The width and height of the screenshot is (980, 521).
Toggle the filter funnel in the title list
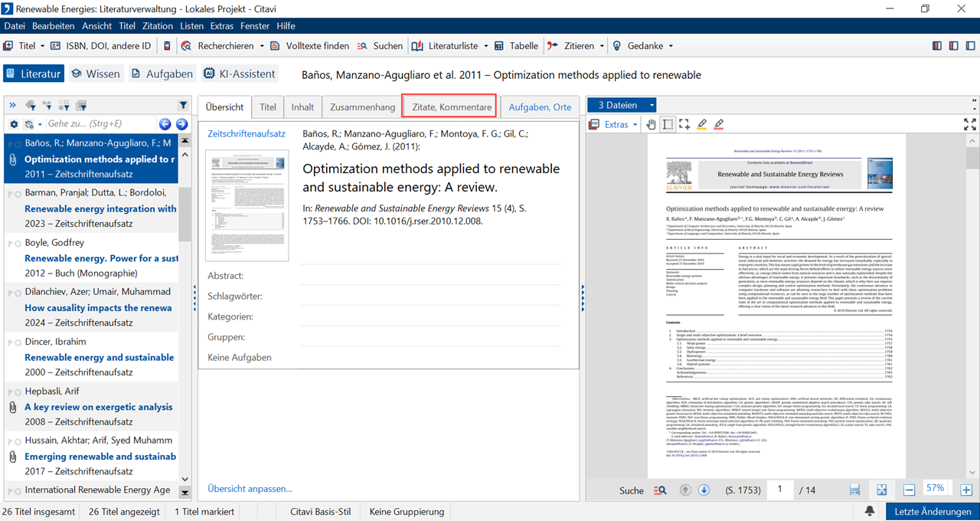183,106
